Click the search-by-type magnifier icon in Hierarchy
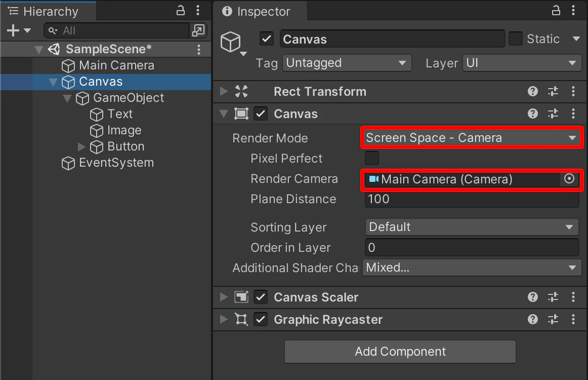588x380 pixels. 53,31
